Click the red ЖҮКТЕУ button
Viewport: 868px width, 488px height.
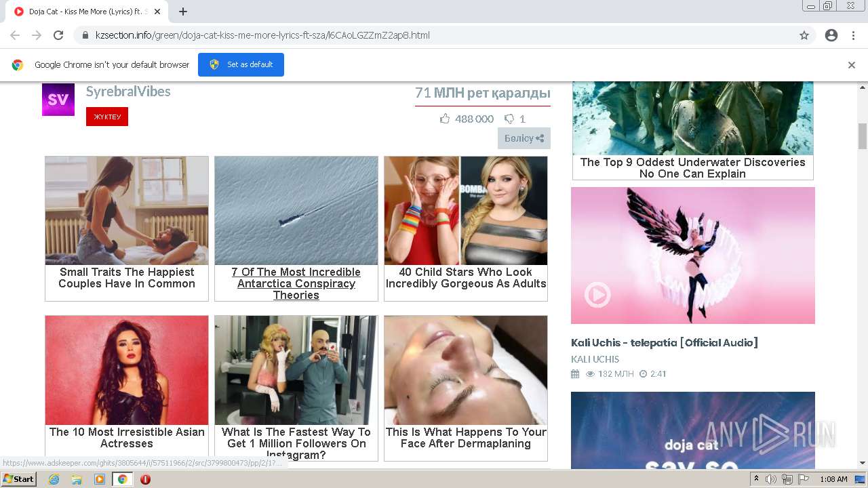tap(107, 117)
